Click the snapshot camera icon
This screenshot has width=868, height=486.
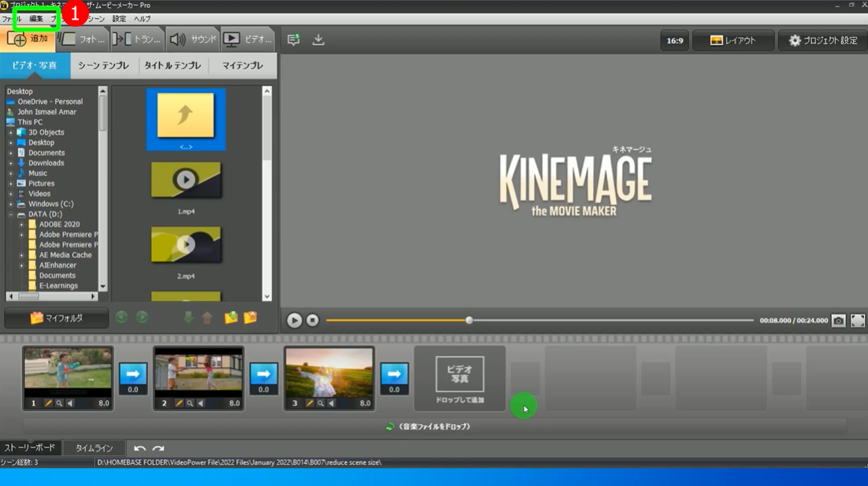point(838,321)
